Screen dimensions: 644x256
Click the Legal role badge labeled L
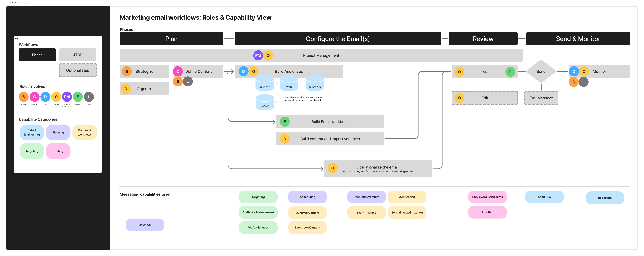click(x=89, y=97)
